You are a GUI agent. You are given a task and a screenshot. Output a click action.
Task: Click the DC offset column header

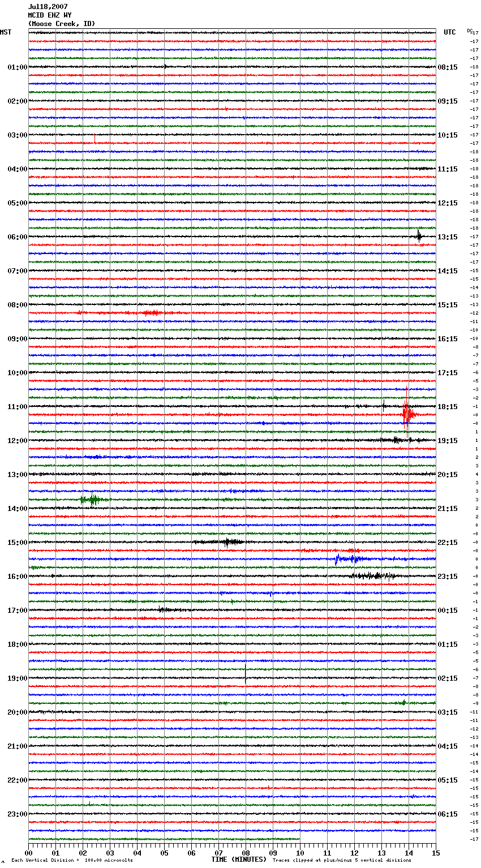click(x=470, y=31)
